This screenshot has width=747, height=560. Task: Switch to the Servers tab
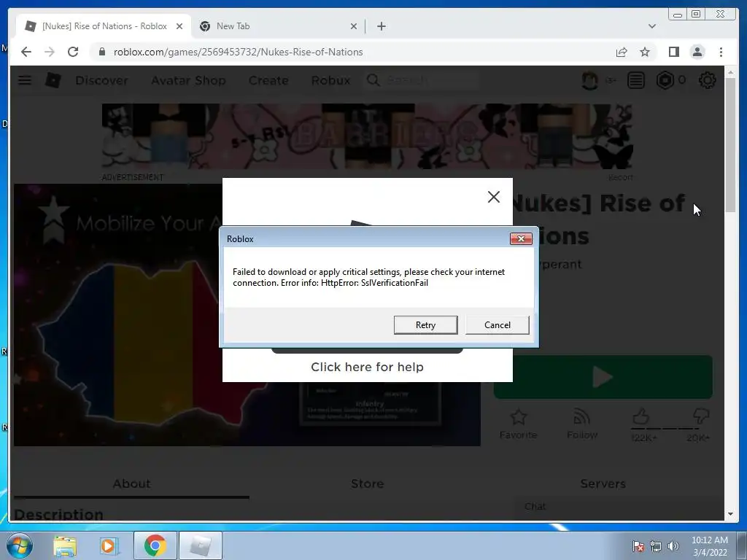pyautogui.click(x=603, y=484)
